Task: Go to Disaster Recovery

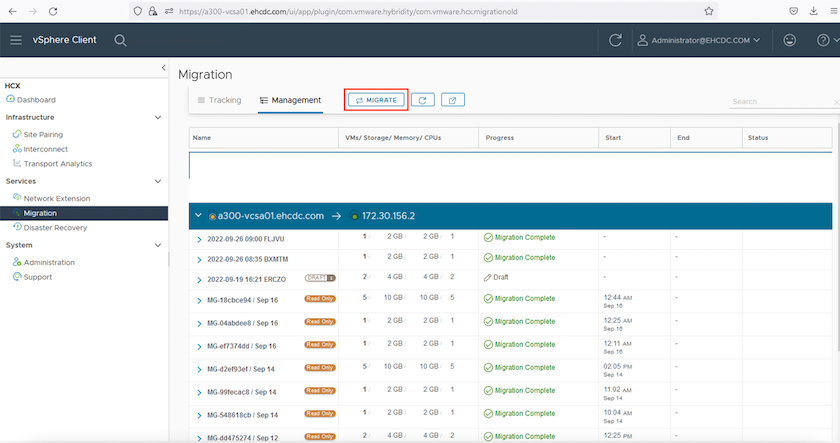Action: (55, 228)
